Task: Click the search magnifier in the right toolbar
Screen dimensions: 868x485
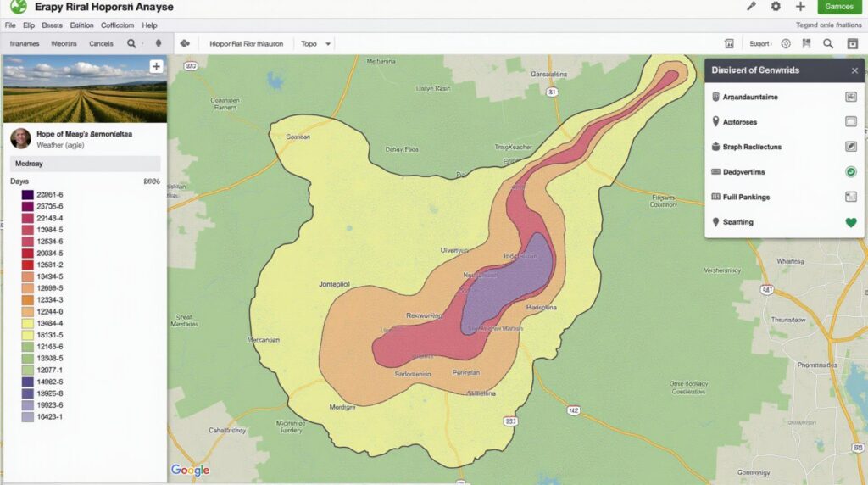Action: [x=828, y=43]
